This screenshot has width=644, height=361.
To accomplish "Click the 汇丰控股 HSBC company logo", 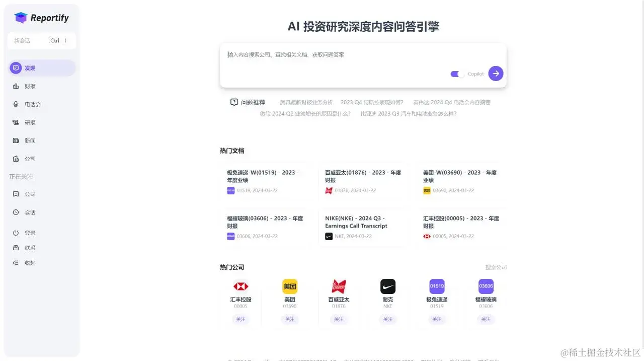I will [x=240, y=286].
